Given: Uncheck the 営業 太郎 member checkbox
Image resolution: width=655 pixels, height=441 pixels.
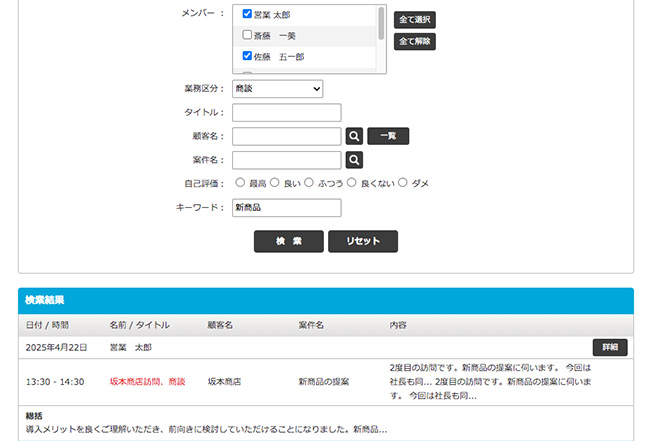Looking at the screenshot, I should [x=247, y=14].
